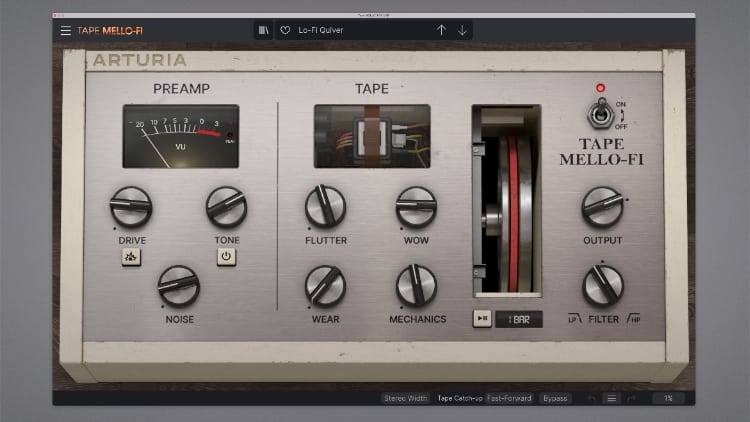Open the Lo-Fi Quiver preset name
This screenshot has height=422, width=750.
tap(320, 30)
